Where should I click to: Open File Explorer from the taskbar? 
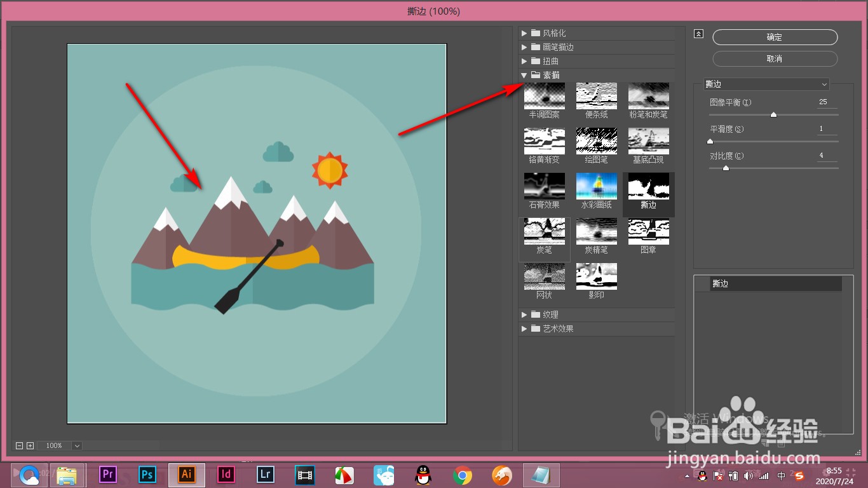67,475
